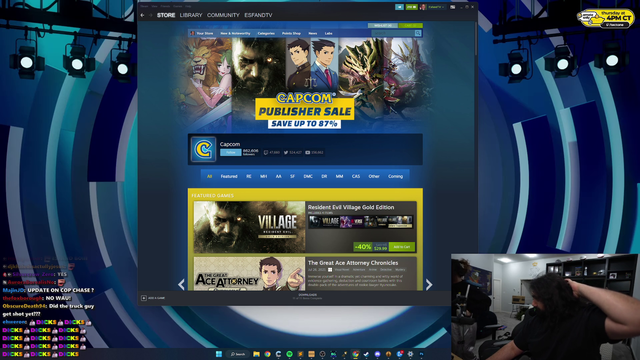Open Photoshop from the taskbar
This screenshot has height=360, width=640.
coord(421,354)
